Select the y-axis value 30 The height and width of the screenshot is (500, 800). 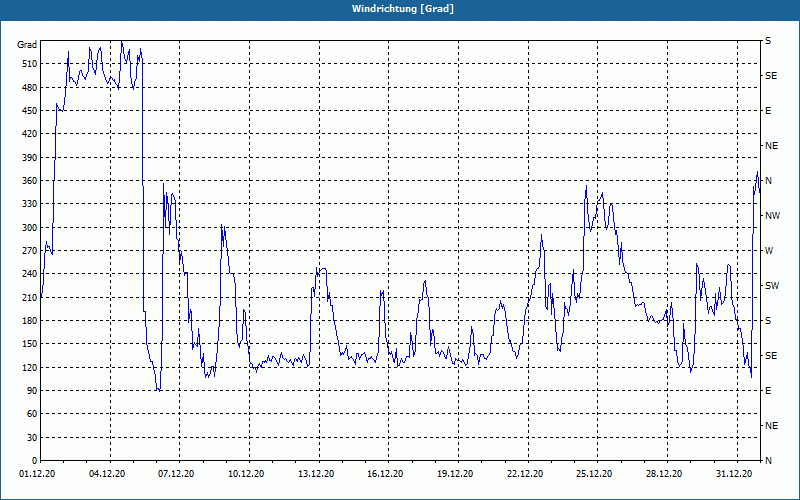click(32, 438)
